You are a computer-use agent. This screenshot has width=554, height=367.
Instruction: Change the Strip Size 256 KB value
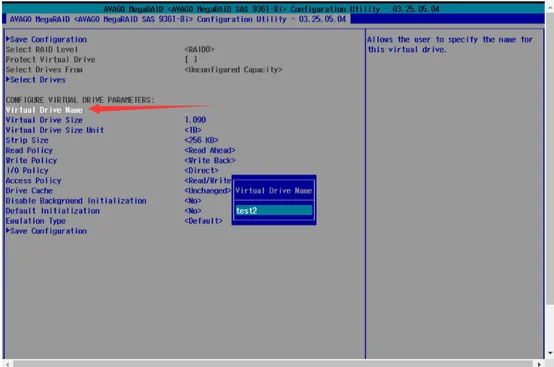[x=201, y=140]
